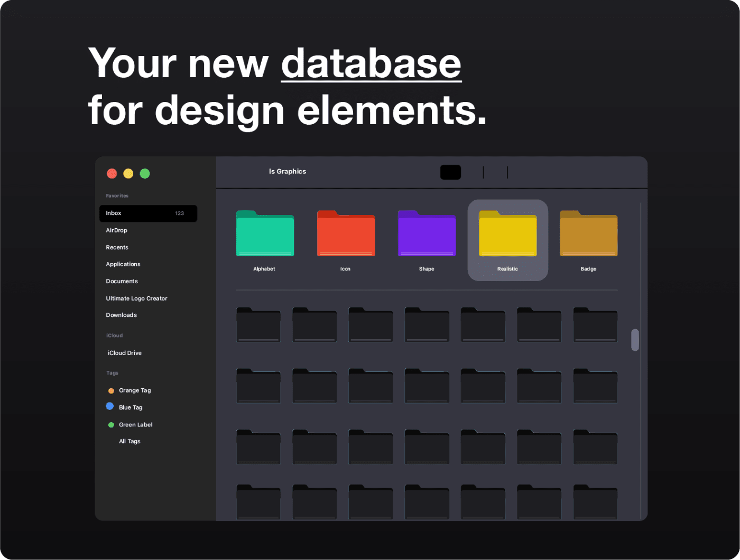Select the yellow Realistic folder
Image resolution: width=740 pixels, height=560 pixels.
click(x=507, y=234)
